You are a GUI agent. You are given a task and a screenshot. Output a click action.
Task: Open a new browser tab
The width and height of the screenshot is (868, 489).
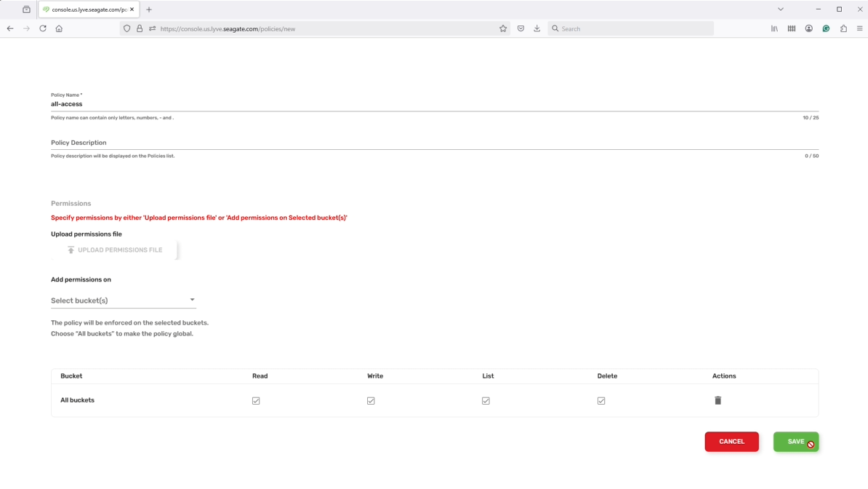[149, 9]
